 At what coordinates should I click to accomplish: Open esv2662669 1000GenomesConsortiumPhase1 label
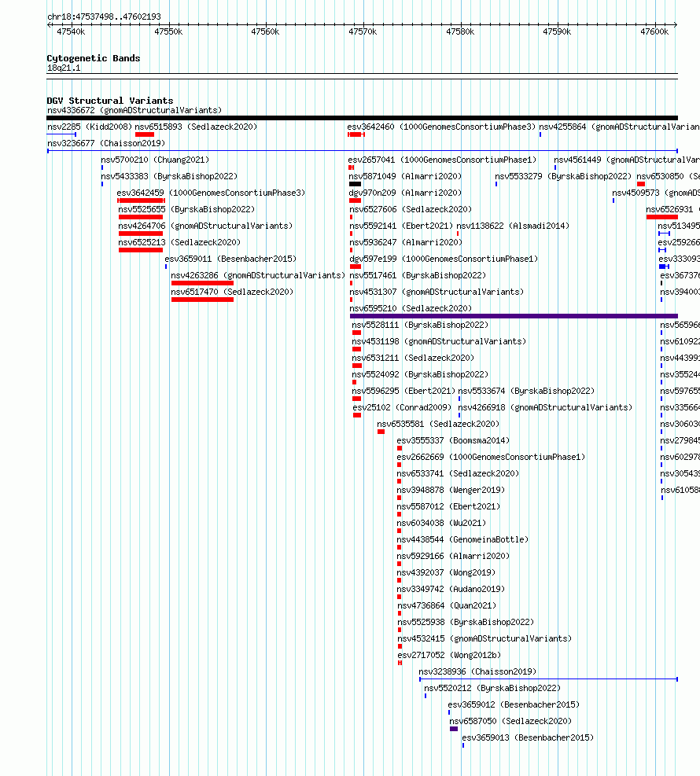491,457
